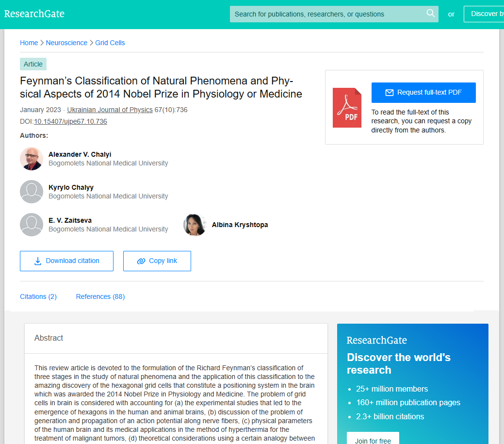Request the full-text PDF

point(423,93)
